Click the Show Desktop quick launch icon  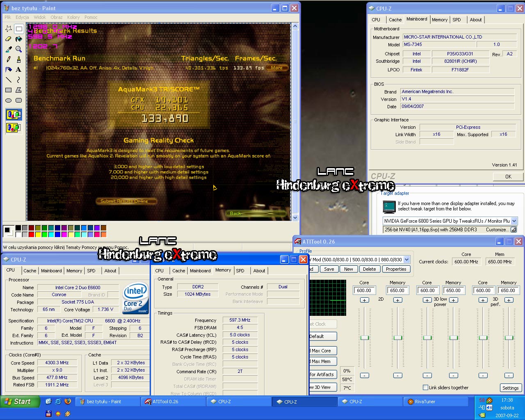(48, 402)
